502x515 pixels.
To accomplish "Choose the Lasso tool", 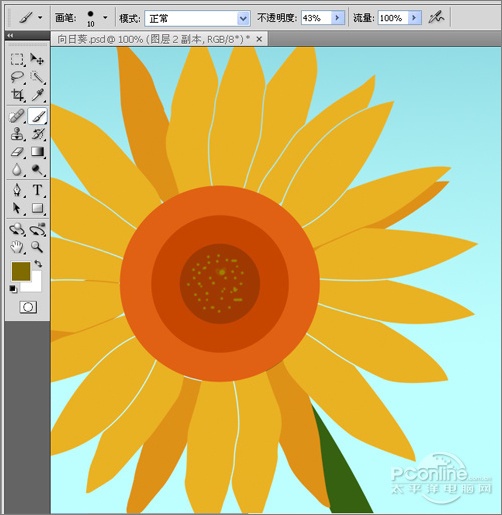I will click(17, 77).
